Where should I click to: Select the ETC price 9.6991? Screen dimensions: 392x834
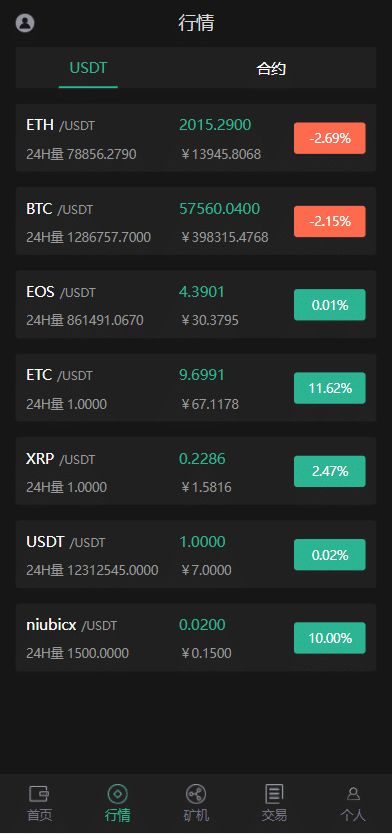coord(202,375)
